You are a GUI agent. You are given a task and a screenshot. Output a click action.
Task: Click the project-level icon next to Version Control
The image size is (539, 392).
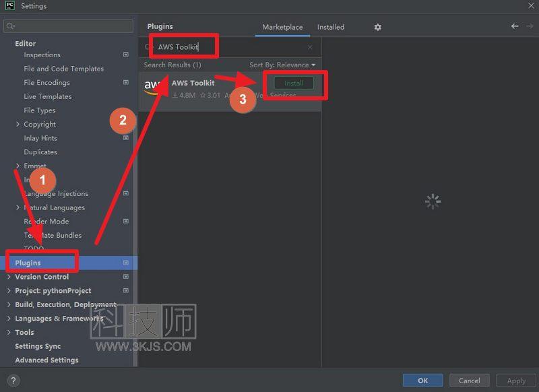click(x=126, y=277)
